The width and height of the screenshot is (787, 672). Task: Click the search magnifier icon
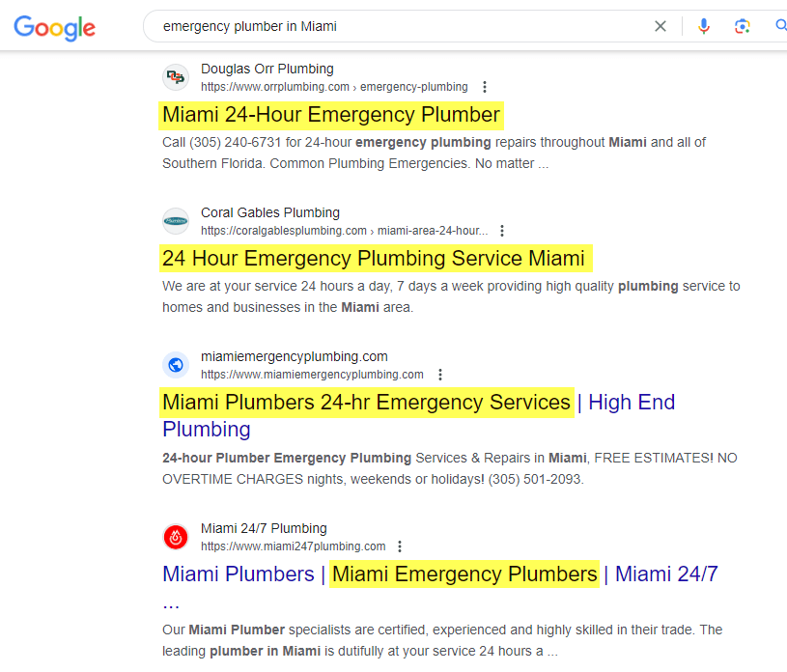point(779,26)
